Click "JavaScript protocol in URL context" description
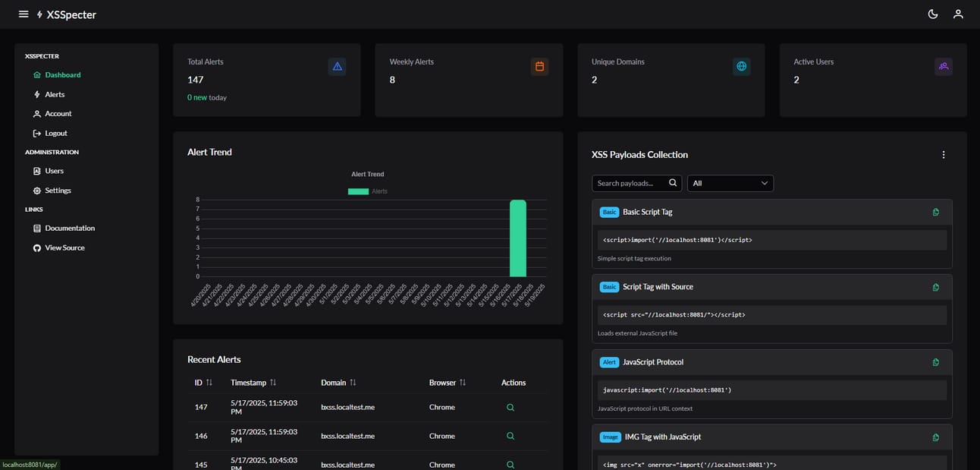Screen dimensions: 980x470 point(645,409)
